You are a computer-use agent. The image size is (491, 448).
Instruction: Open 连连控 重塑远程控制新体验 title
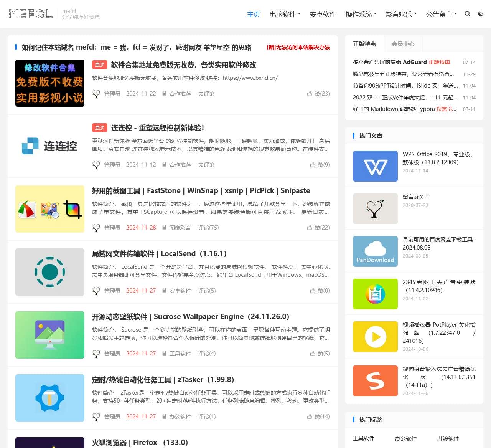click(x=158, y=128)
